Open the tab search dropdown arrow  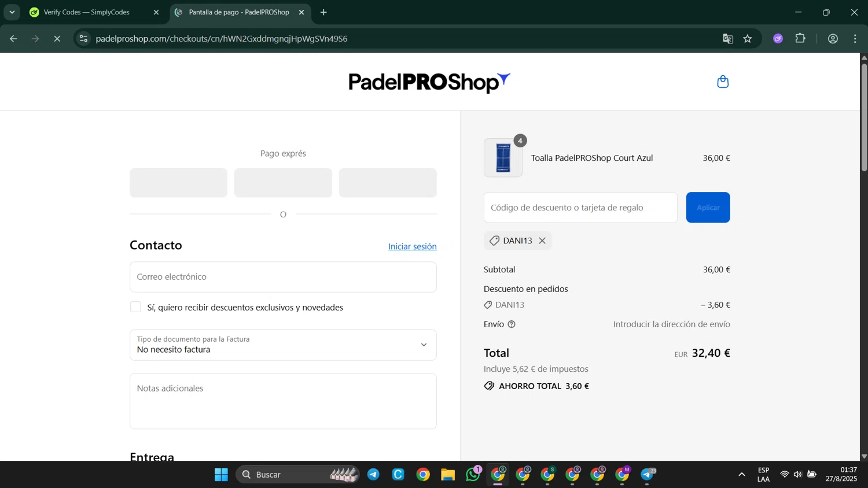(12, 12)
